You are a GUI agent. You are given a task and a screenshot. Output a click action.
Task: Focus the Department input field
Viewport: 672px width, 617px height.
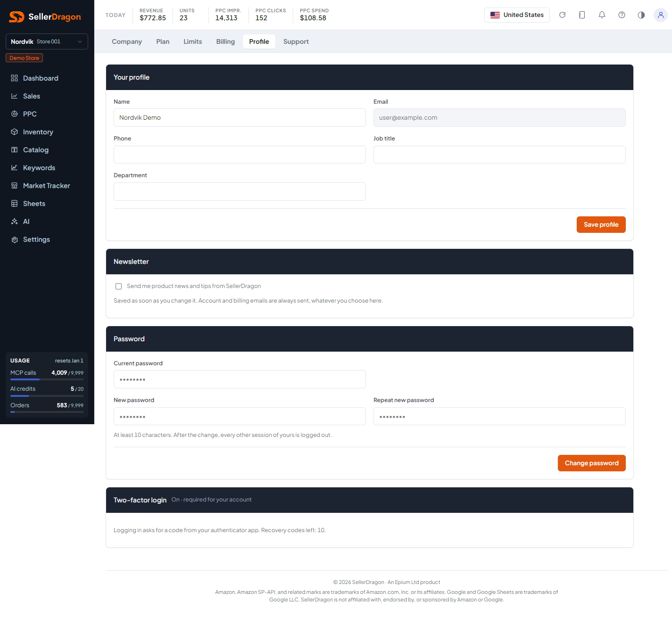pyautogui.click(x=240, y=191)
